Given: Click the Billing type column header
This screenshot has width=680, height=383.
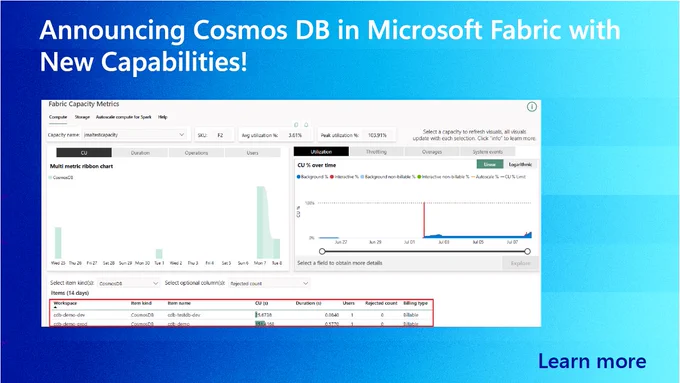Looking at the screenshot, I should click(x=415, y=303).
